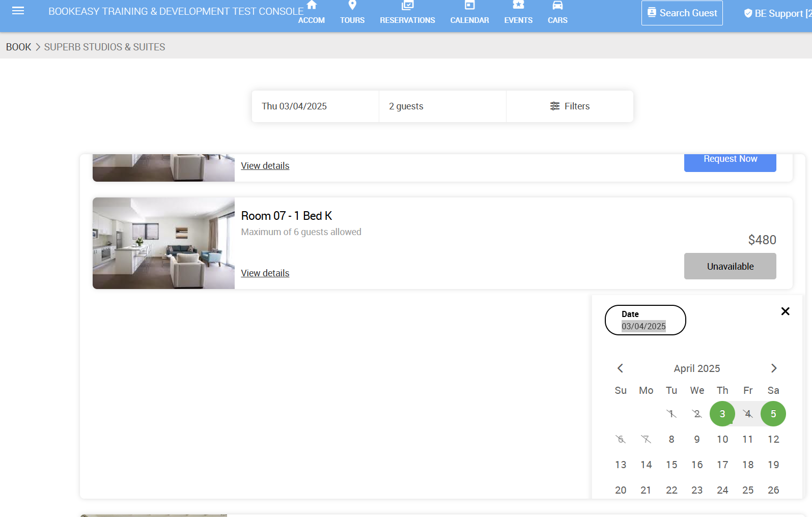The width and height of the screenshot is (812, 517).
Task: Select April 22 in the calendar
Action: pyautogui.click(x=671, y=490)
